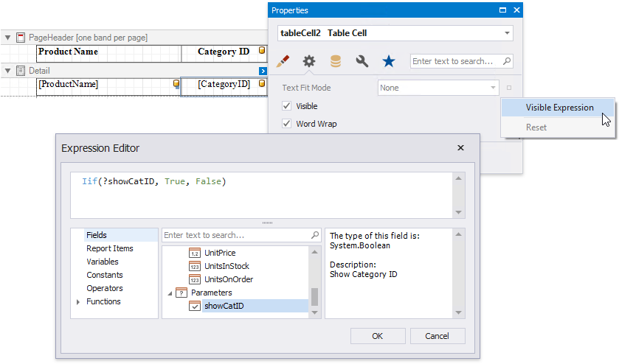The image size is (619, 364).
Task: Show the Favorites star tab
Action: 388,61
